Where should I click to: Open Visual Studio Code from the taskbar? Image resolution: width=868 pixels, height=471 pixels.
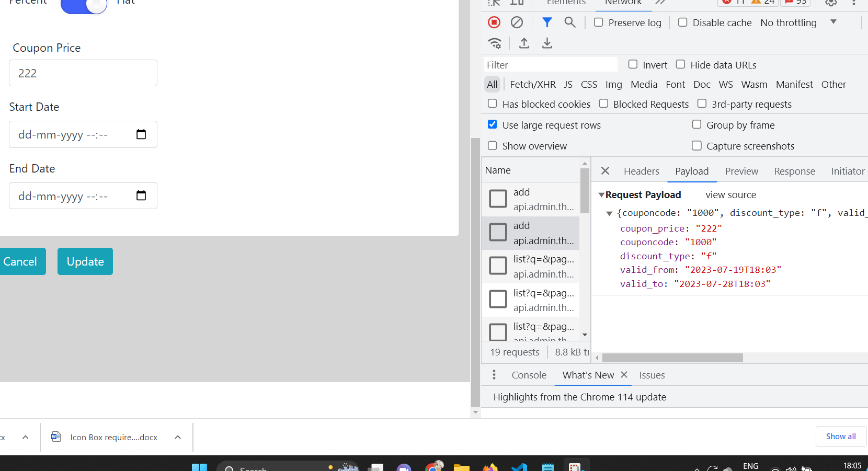point(519,467)
